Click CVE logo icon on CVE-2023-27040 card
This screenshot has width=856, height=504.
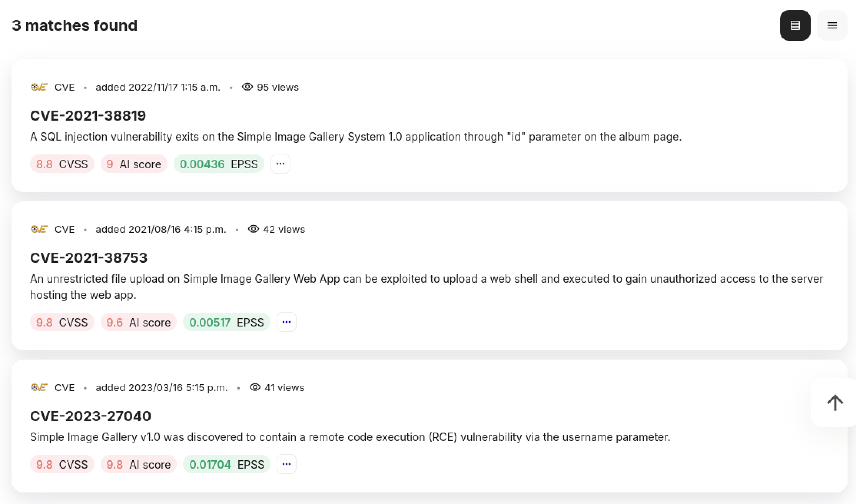pos(39,388)
